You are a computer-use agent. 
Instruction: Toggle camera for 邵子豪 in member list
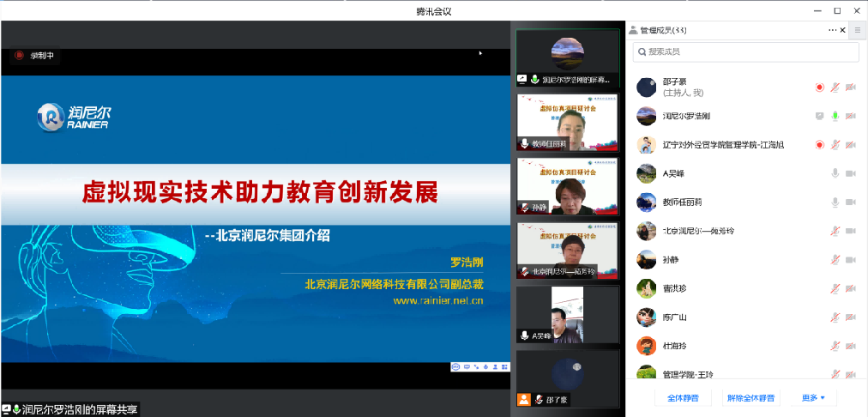[851, 88]
